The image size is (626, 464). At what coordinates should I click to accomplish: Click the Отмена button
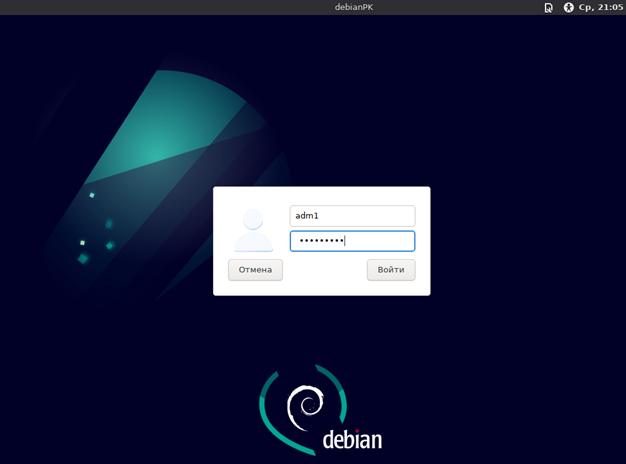pyautogui.click(x=255, y=270)
